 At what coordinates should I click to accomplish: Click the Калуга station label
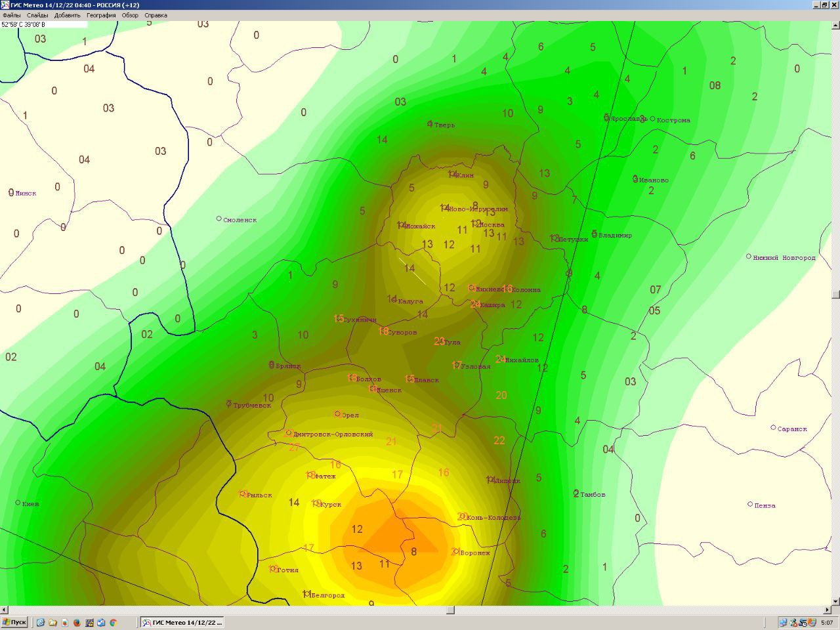point(410,302)
